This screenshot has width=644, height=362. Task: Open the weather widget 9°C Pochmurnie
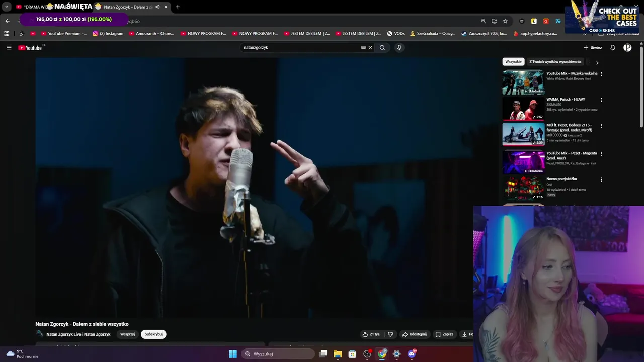(x=22, y=354)
